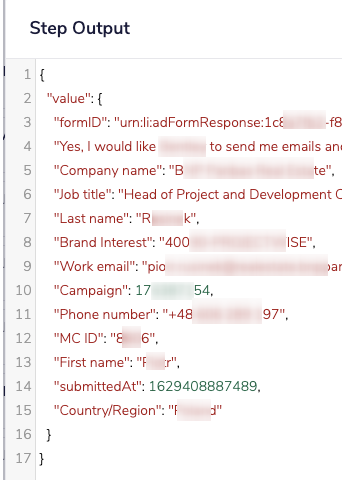
Task: Select line number 14 in gutter
Action: pyautogui.click(x=23, y=386)
